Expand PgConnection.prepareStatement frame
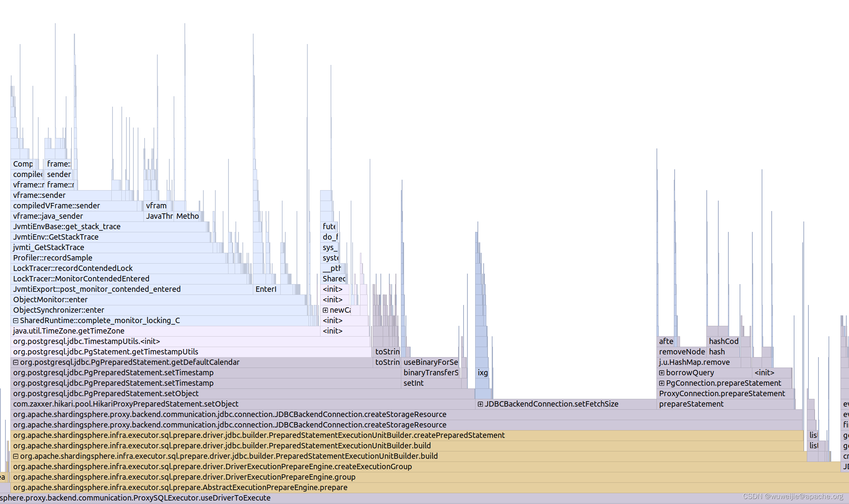Image resolution: width=849 pixels, height=504 pixels. 662,383
